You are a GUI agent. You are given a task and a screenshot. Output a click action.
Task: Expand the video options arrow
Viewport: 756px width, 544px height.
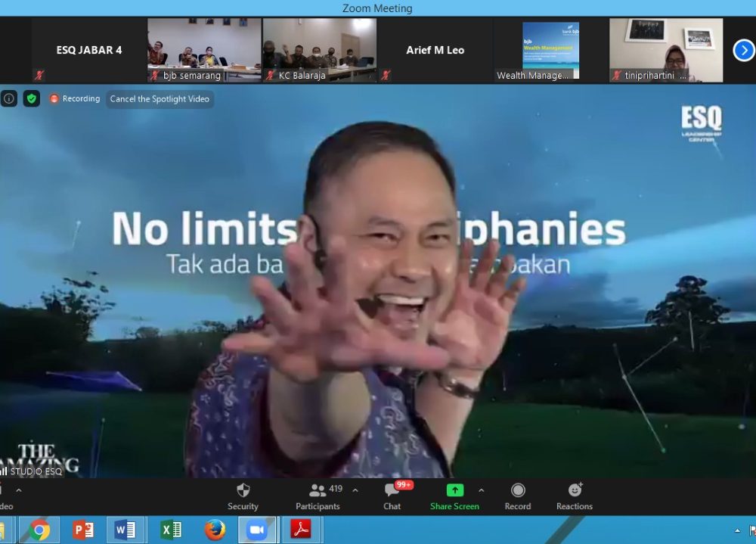tap(19, 490)
